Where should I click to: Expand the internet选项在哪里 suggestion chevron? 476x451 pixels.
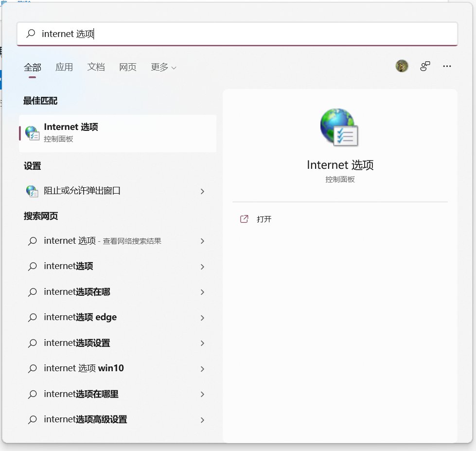tap(202, 394)
